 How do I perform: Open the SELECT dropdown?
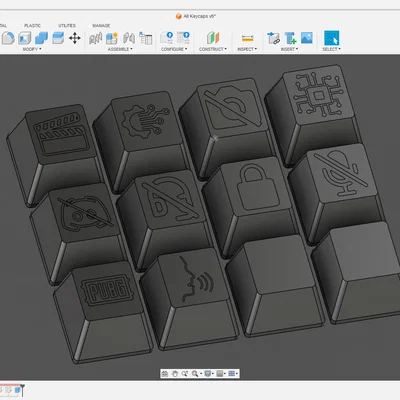tap(331, 49)
